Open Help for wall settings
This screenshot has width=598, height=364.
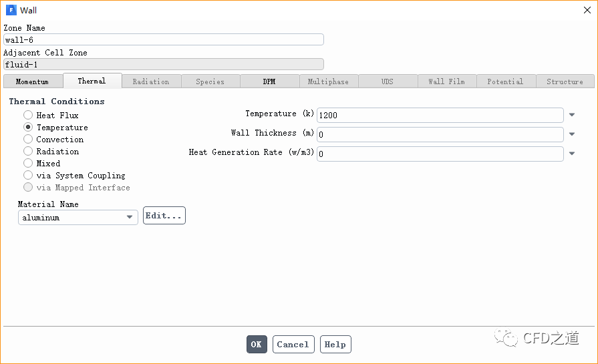click(335, 344)
